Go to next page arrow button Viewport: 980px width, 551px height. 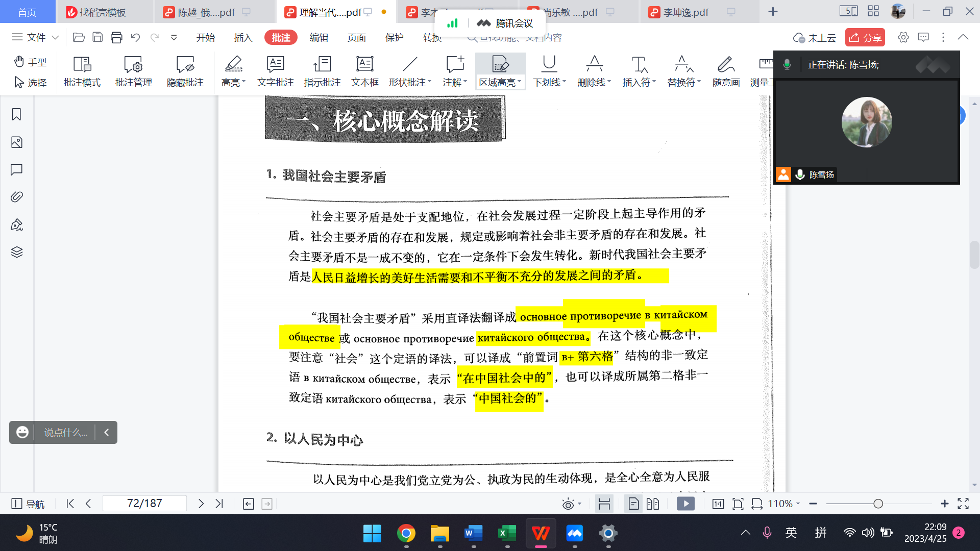tap(201, 504)
